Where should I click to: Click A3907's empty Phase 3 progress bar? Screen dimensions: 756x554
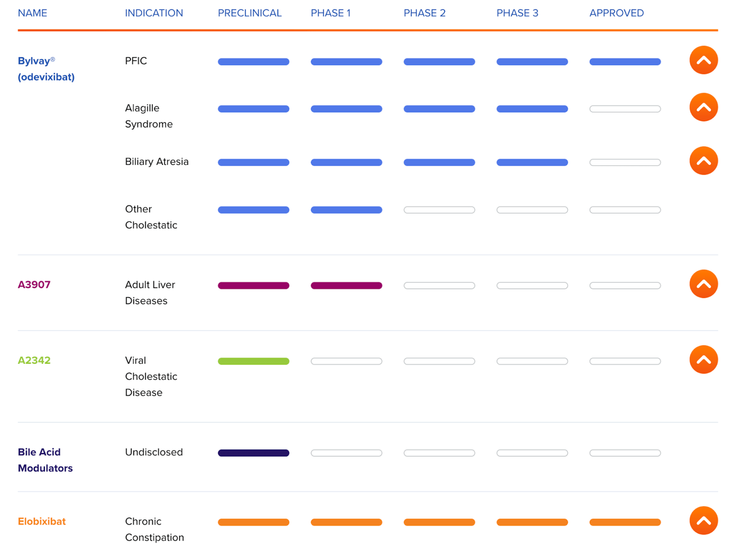[532, 285]
